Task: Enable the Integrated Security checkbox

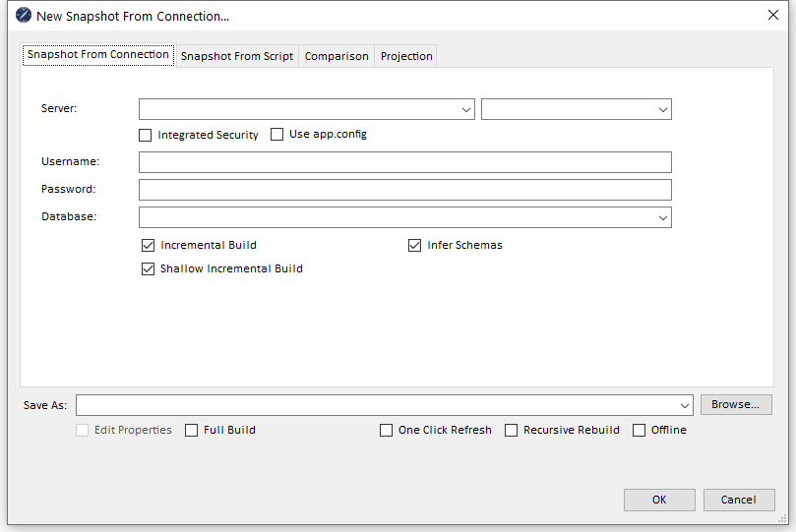Action: (x=146, y=135)
